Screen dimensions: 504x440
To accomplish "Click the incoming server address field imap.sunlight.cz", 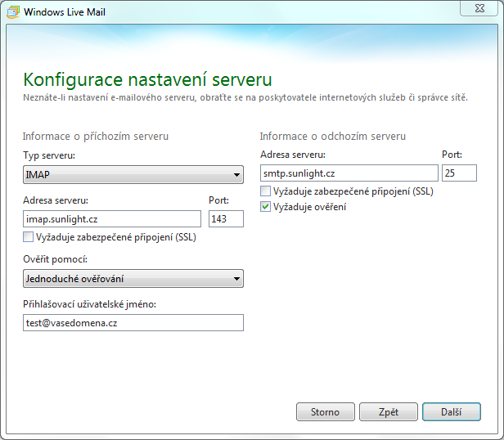I will [x=112, y=219].
